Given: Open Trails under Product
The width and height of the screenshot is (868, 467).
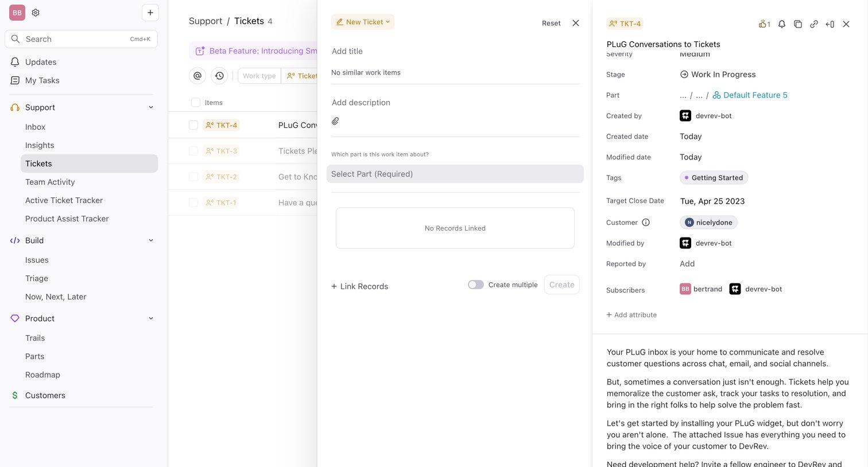Looking at the screenshot, I should [35, 338].
